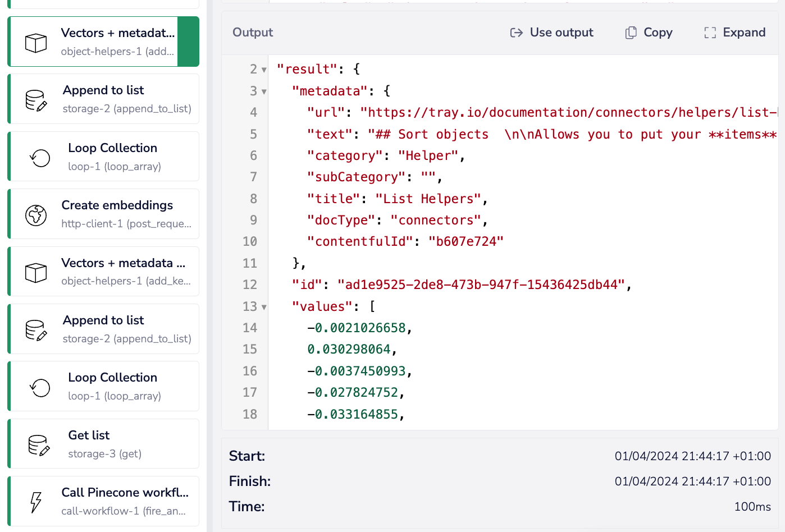Collapse the "result" object on line 2
Image resolution: width=785 pixels, height=532 pixels.
[264, 70]
